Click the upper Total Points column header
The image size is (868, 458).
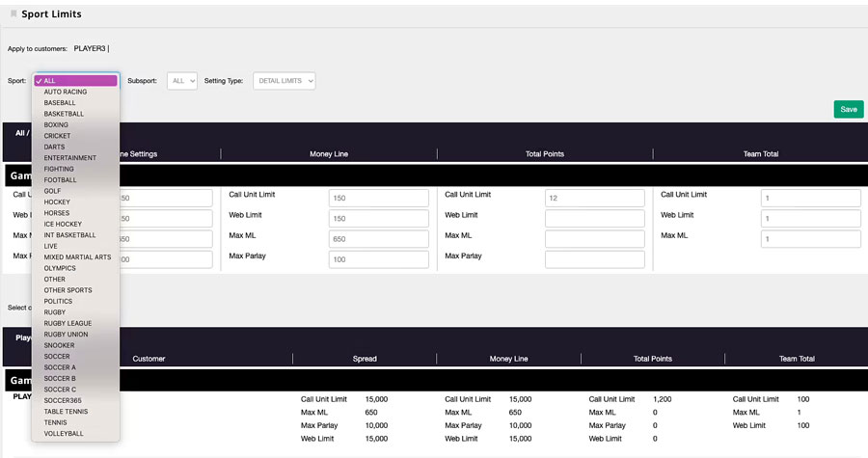pyautogui.click(x=545, y=154)
